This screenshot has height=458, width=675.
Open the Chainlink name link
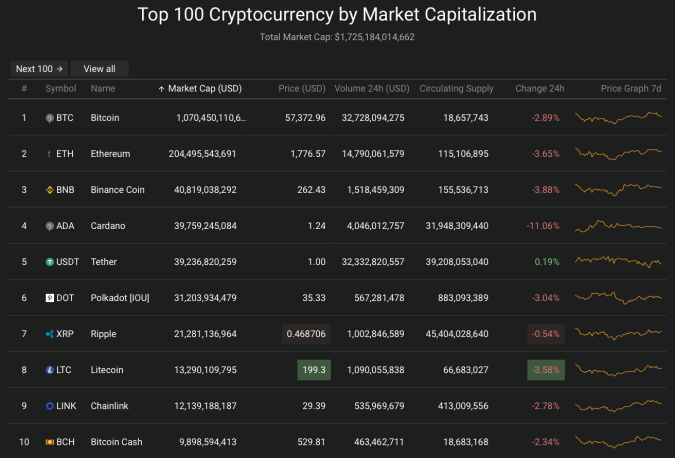(109, 406)
